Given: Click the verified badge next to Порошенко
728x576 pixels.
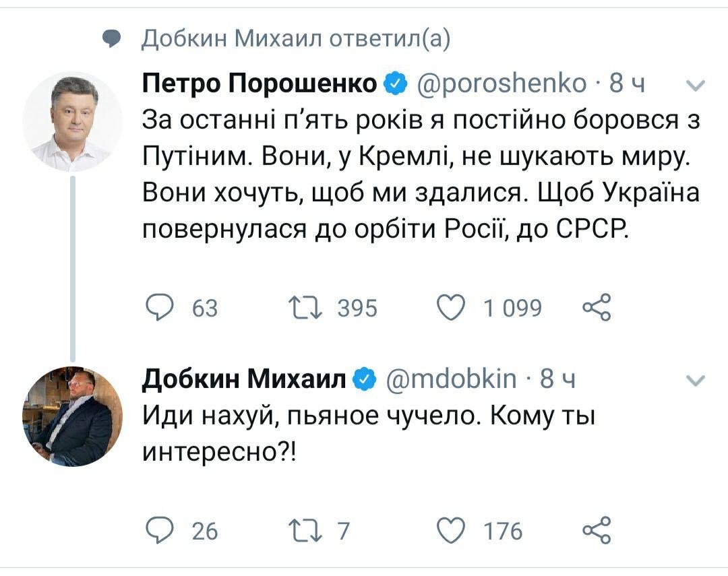Looking at the screenshot, I should (396, 84).
